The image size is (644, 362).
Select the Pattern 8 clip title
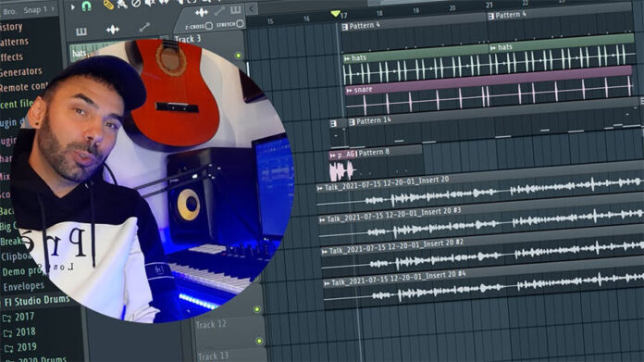tap(374, 152)
